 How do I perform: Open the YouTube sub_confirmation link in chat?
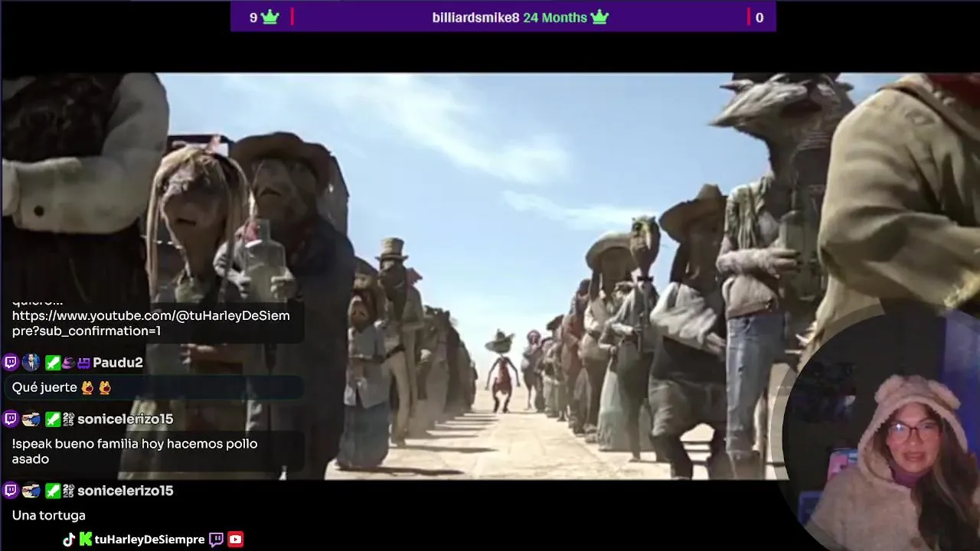pos(151,323)
